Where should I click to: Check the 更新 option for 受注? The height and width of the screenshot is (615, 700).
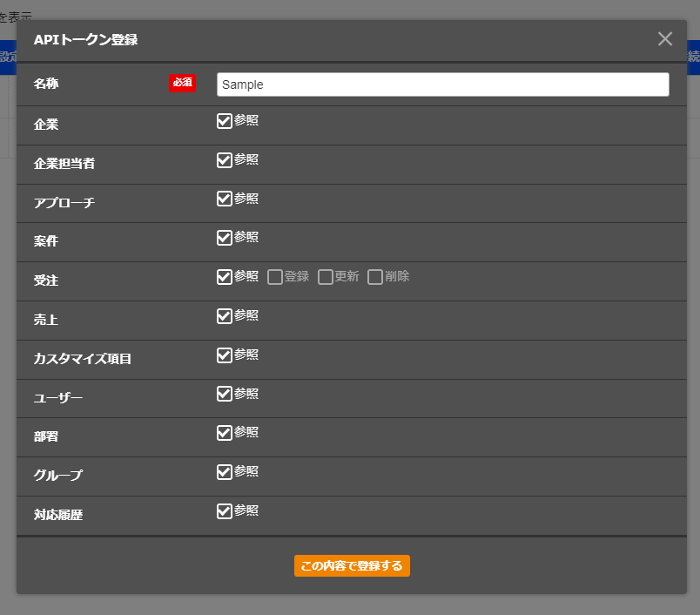(325, 276)
